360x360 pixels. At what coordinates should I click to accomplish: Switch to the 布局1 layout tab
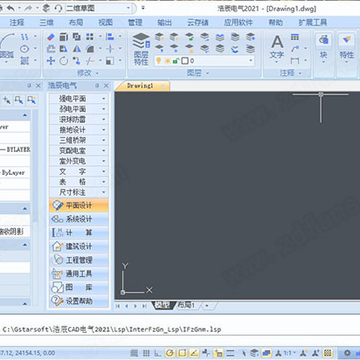186,305
